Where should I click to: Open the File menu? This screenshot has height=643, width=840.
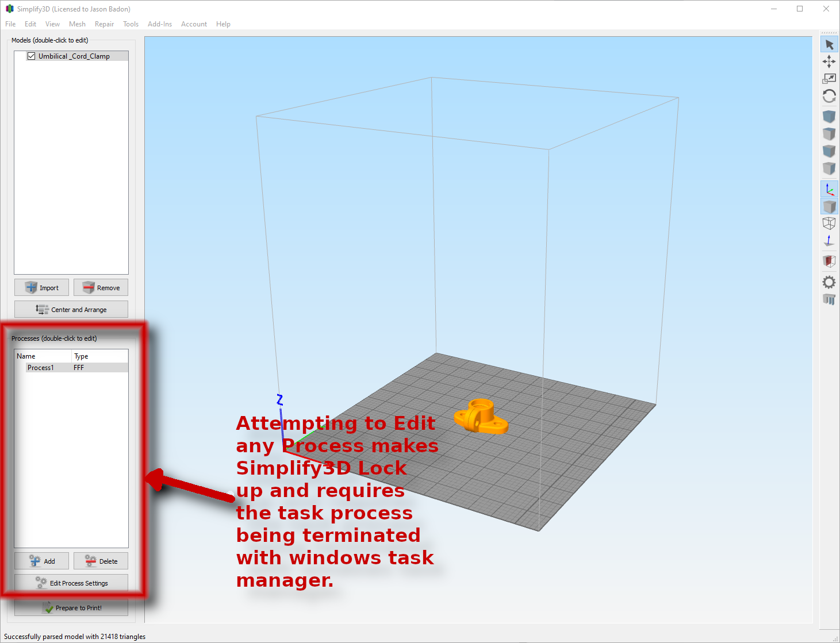[10, 24]
